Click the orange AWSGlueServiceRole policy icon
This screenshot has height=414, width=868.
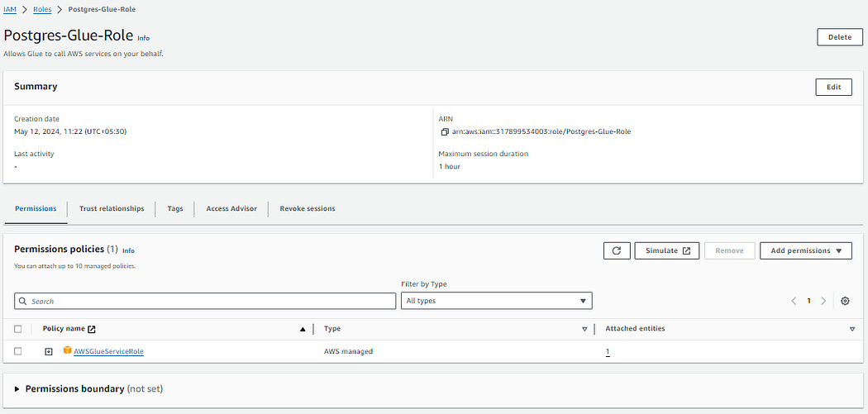68,351
